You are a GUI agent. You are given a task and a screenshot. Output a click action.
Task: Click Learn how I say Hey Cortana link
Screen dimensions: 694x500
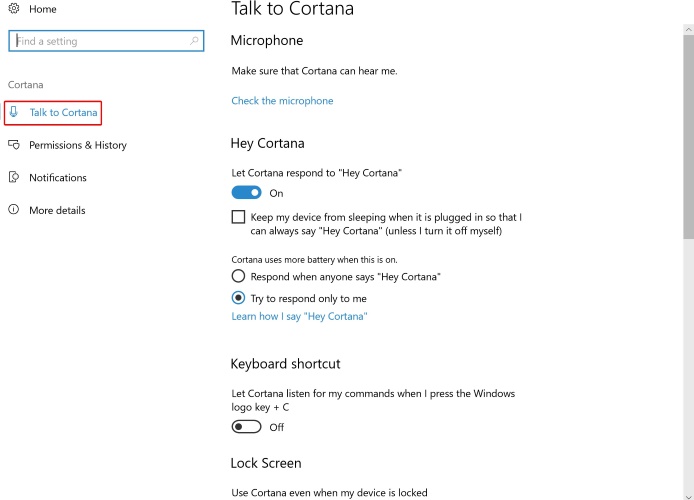[300, 316]
